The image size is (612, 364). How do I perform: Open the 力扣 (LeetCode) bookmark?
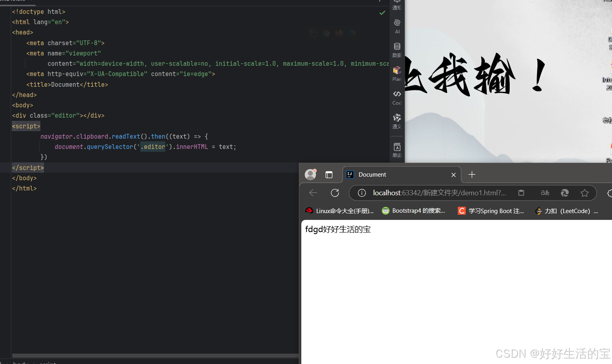click(566, 211)
